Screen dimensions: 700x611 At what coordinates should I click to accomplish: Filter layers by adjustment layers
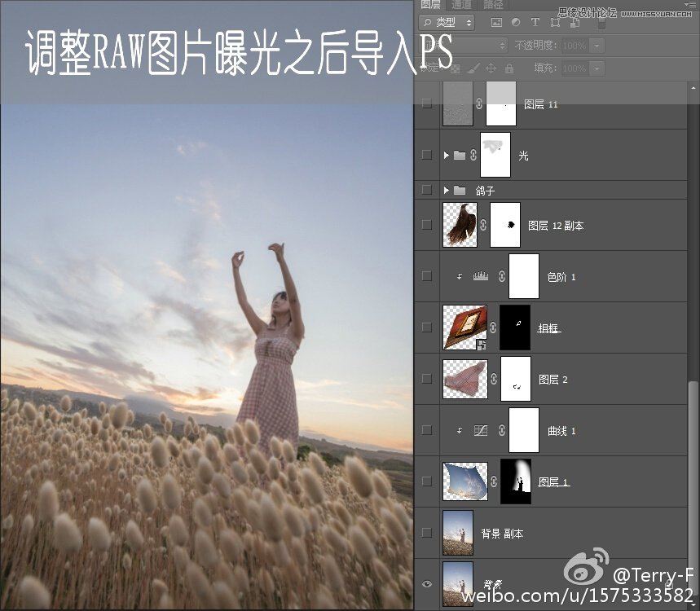pyautogui.click(x=516, y=23)
